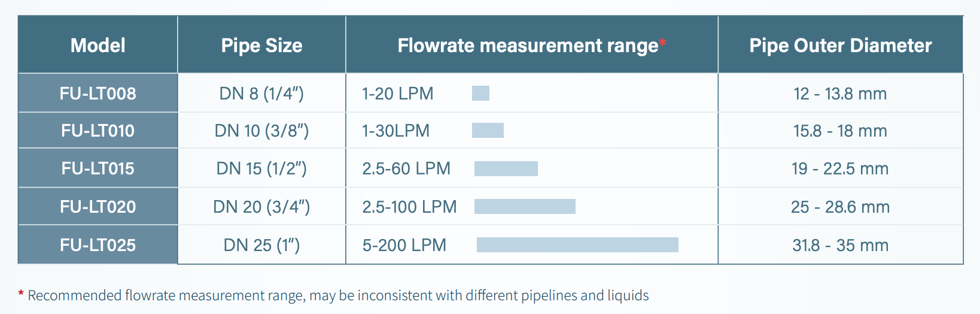Click the Model column header
Image resolution: width=980 pixels, height=314 pixels.
[98, 46]
